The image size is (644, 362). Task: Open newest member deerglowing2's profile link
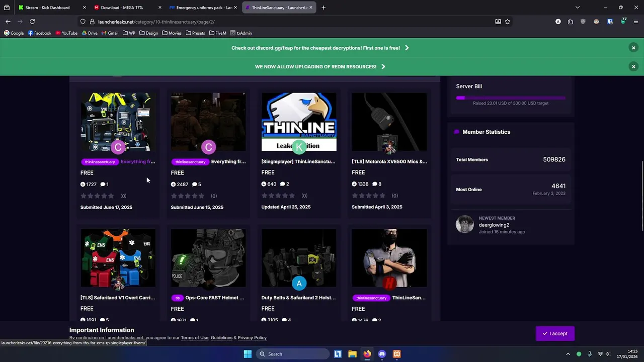(x=494, y=225)
